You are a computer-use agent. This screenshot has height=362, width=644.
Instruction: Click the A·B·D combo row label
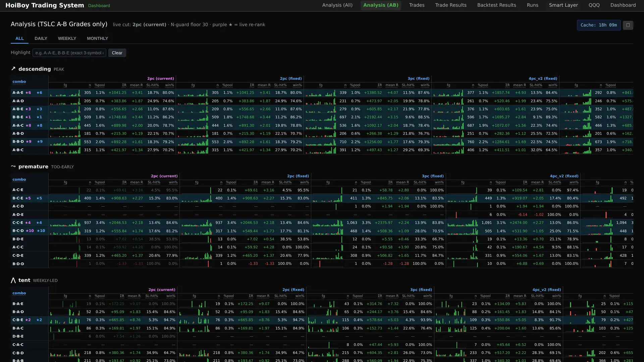18,134
